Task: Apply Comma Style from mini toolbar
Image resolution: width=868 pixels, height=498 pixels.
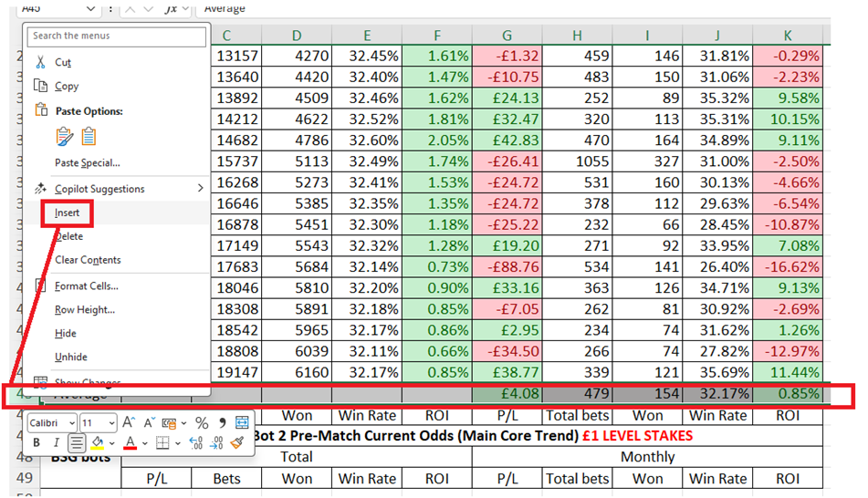Action: [222, 423]
